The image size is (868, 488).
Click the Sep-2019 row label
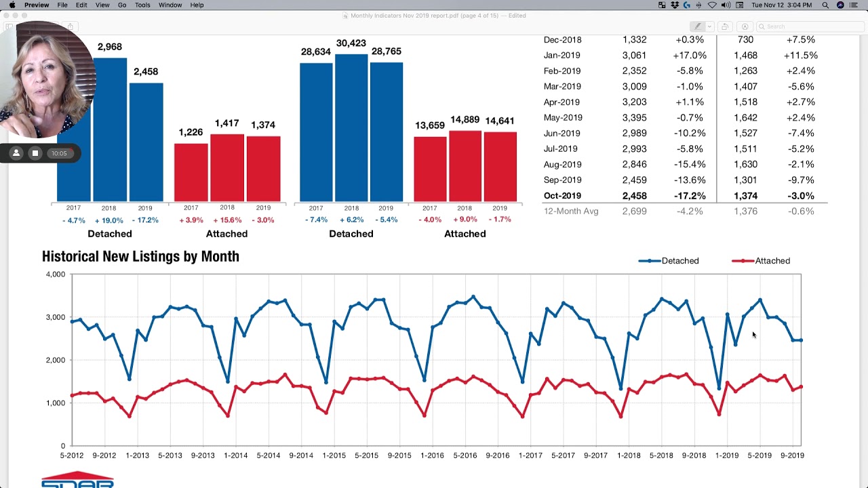click(x=562, y=180)
